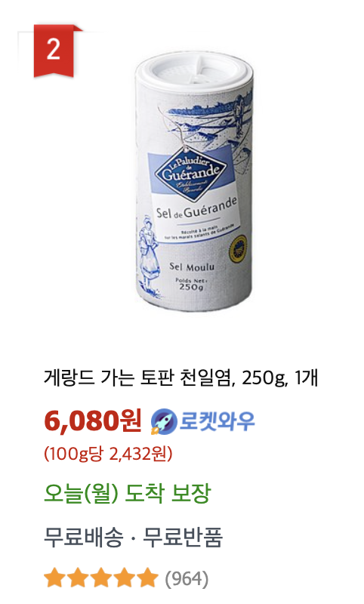Click the 로켓와우 label text
Screen dimensions: 364x604
[x=217, y=421]
